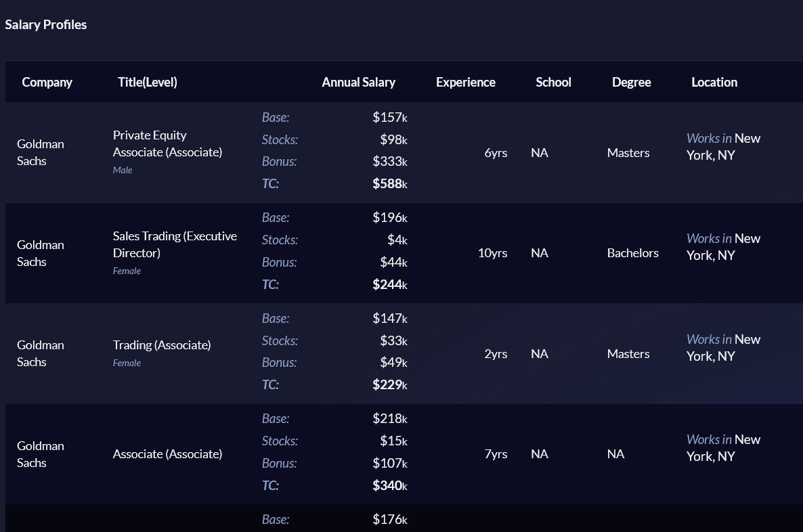Click Works in New York location, 10yrs row
Screen dimensions: 803x532
pos(723,247)
